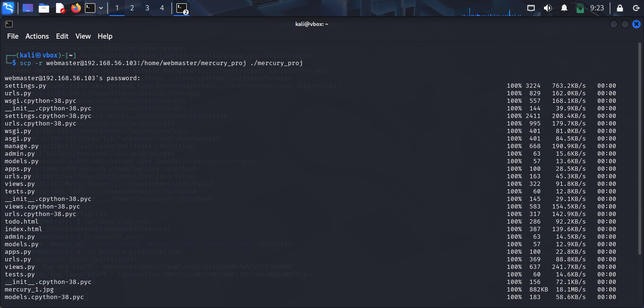The image size is (644, 308).
Task: Open the Edit menu
Action: [62, 36]
